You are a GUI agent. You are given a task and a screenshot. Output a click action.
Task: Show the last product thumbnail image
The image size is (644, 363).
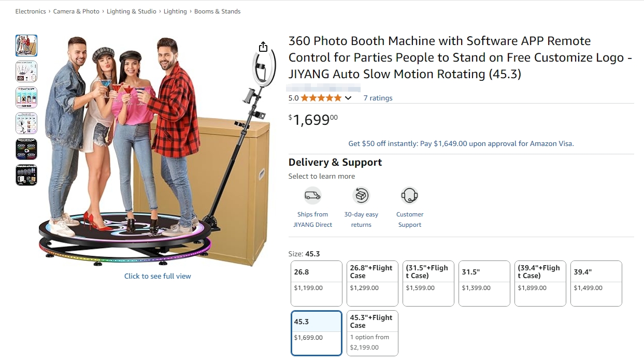[26, 175]
